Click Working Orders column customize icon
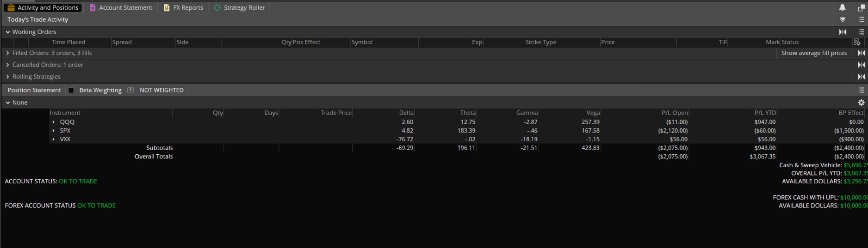Image resolution: width=868 pixels, height=248 pixels. (857, 42)
